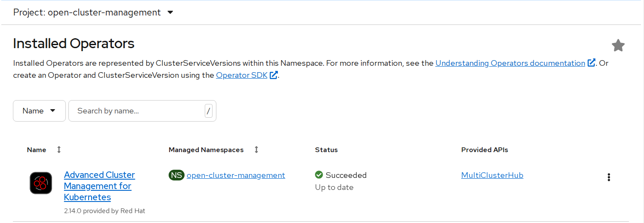The image size is (644, 223).
Task: Open the MultiClusterHub provided API link
Action: 492,175
